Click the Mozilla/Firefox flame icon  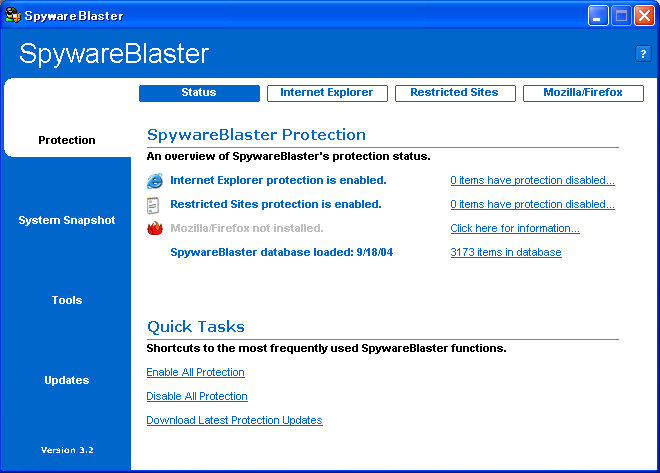coord(155,228)
